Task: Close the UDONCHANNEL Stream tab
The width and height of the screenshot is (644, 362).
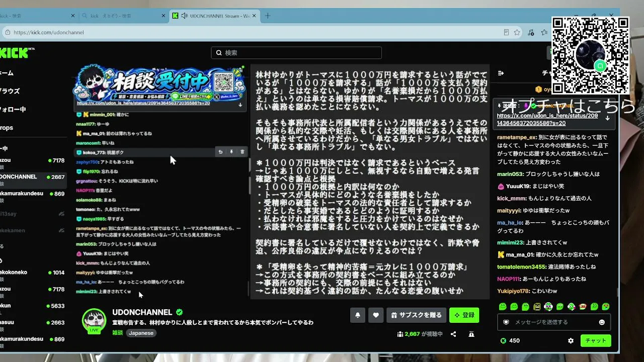Action: (x=253, y=16)
